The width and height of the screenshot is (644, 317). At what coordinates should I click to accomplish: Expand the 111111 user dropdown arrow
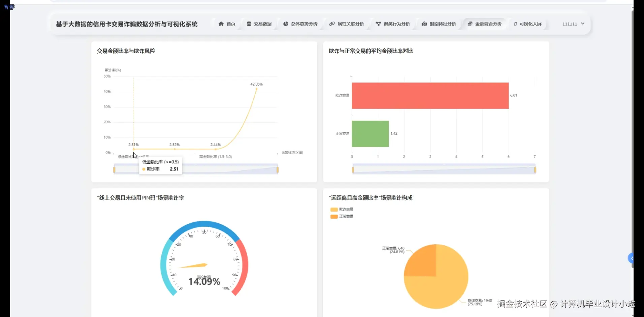pos(583,24)
